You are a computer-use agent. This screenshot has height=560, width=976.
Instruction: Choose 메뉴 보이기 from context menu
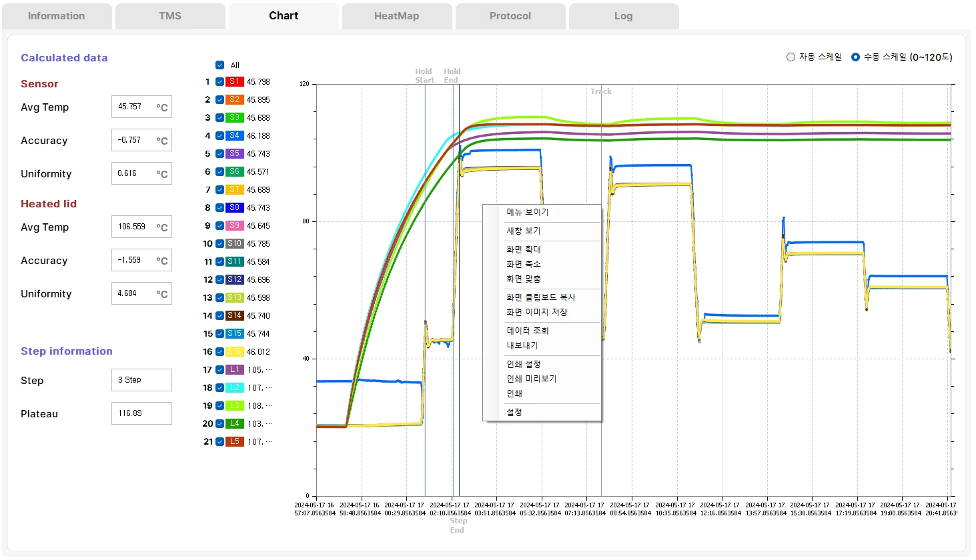coord(542,213)
